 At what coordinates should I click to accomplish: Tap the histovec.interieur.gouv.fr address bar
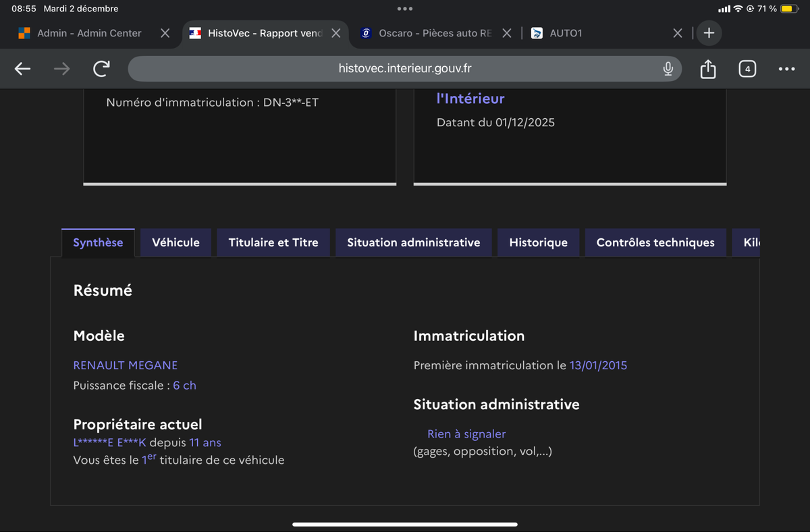click(x=405, y=69)
